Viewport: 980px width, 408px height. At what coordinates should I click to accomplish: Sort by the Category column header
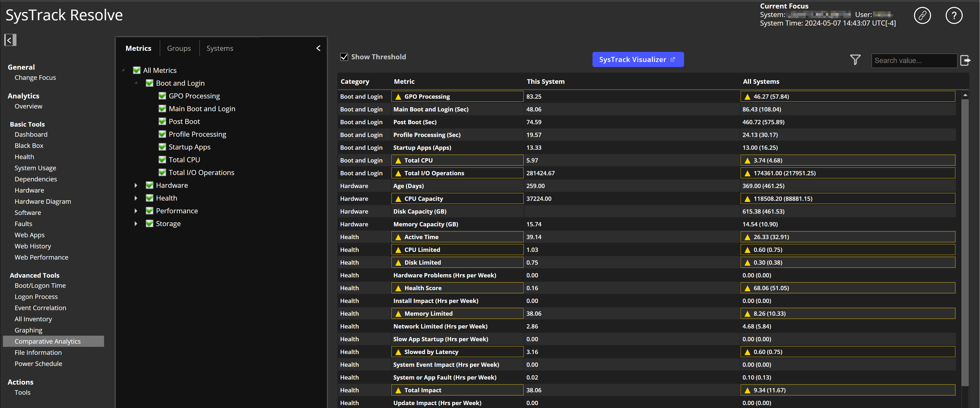click(355, 81)
